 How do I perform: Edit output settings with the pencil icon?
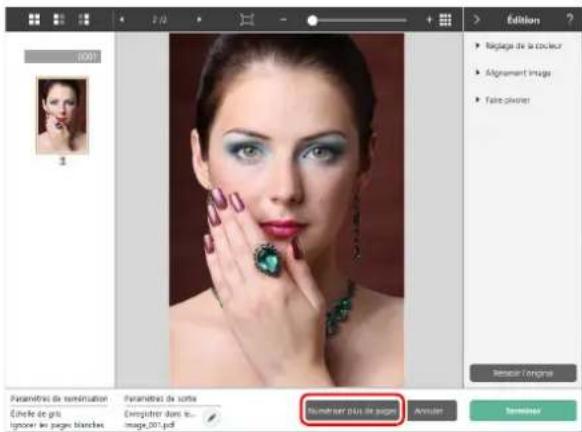point(212,418)
